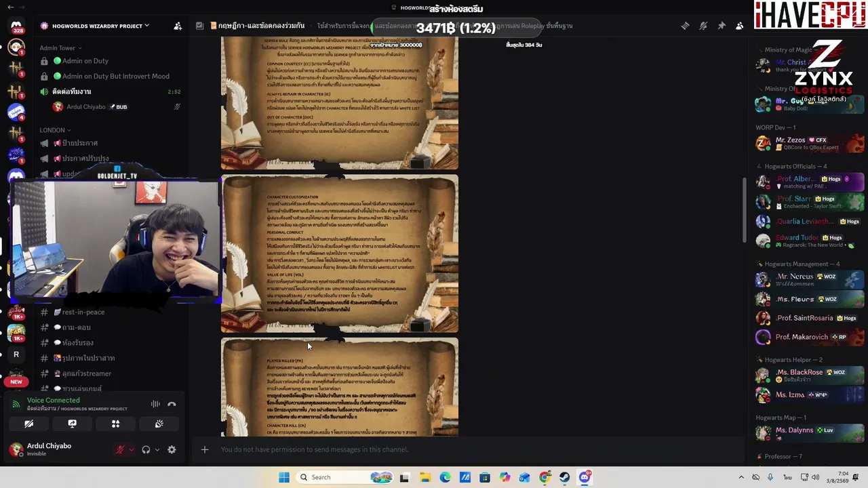The width and height of the screenshot is (868, 488).
Task: Select the server icon with 4 badge
Action: [16, 112]
